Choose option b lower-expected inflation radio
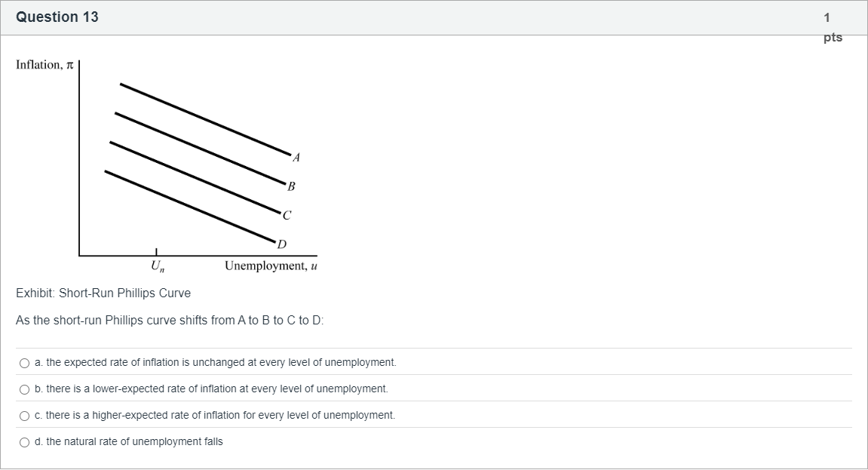Image resolution: width=868 pixels, height=470 pixels. pyautogui.click(x=25, y=389)
